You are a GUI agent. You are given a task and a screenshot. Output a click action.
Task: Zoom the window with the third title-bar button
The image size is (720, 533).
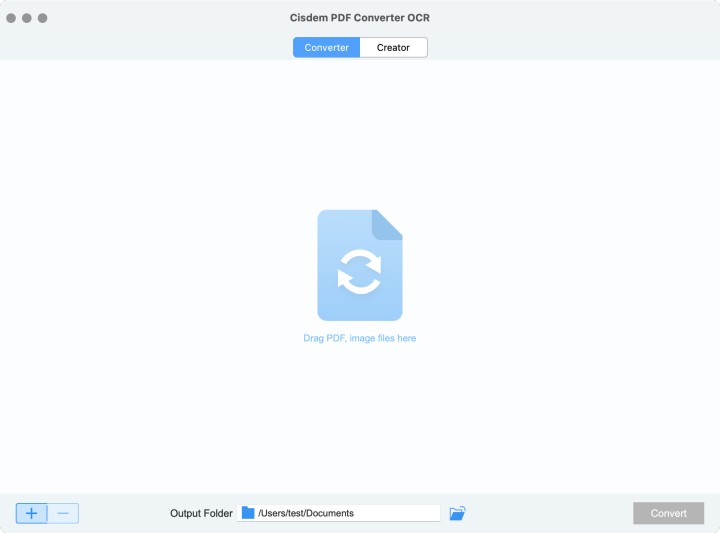pyautogui.click(x=43, y=18)
